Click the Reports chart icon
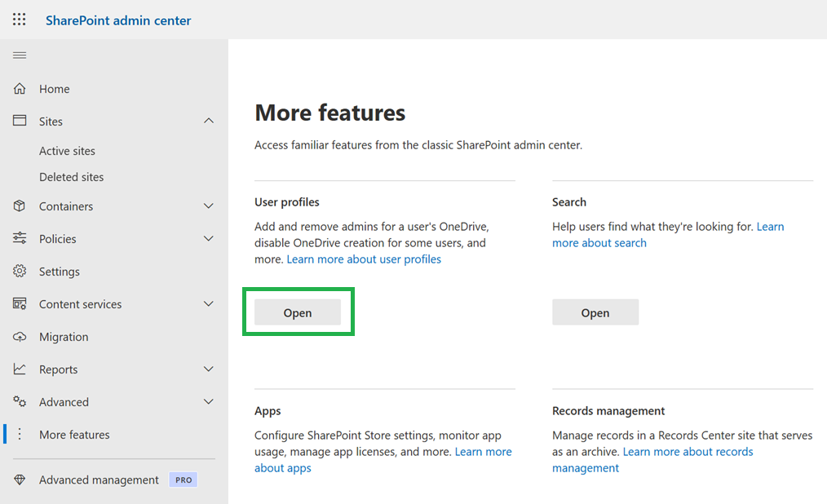 point(20,369)
